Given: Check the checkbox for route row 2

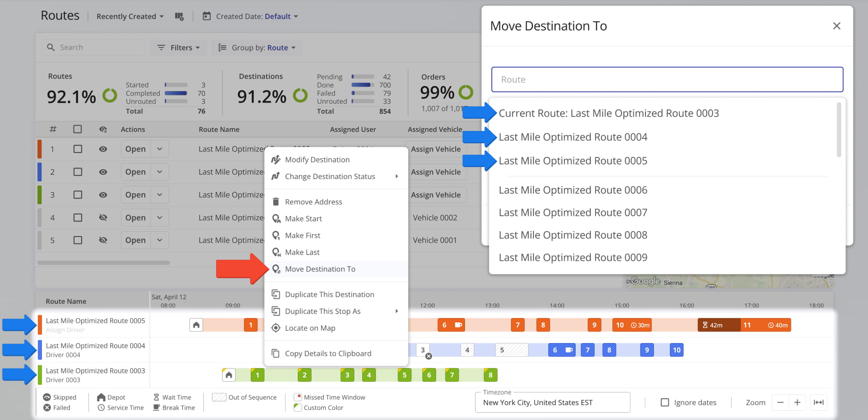Looking at the screenshot, I should (78, 172).
